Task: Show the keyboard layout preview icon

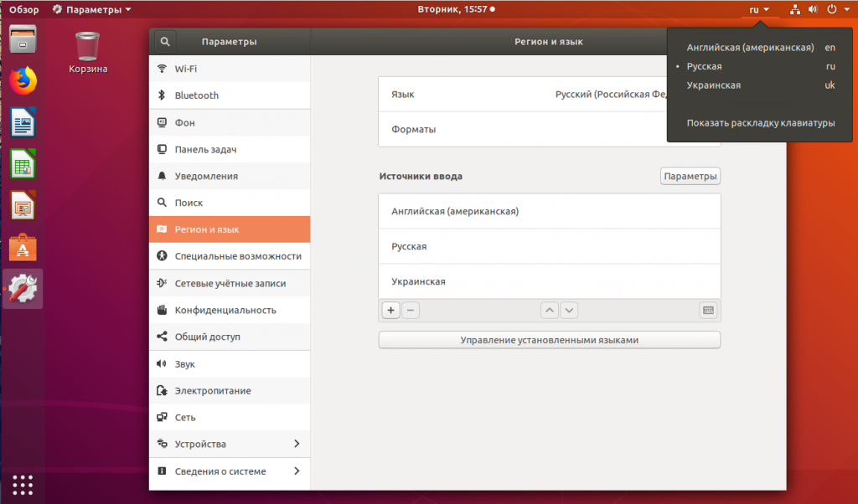Action: [708, 310]
